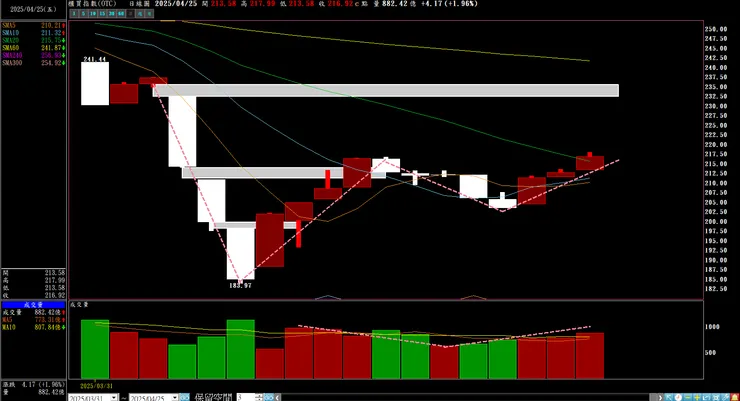Click the scroll-left arrow of horizontal scrollbar
The image size is (740, 401).
click(278, 397)
